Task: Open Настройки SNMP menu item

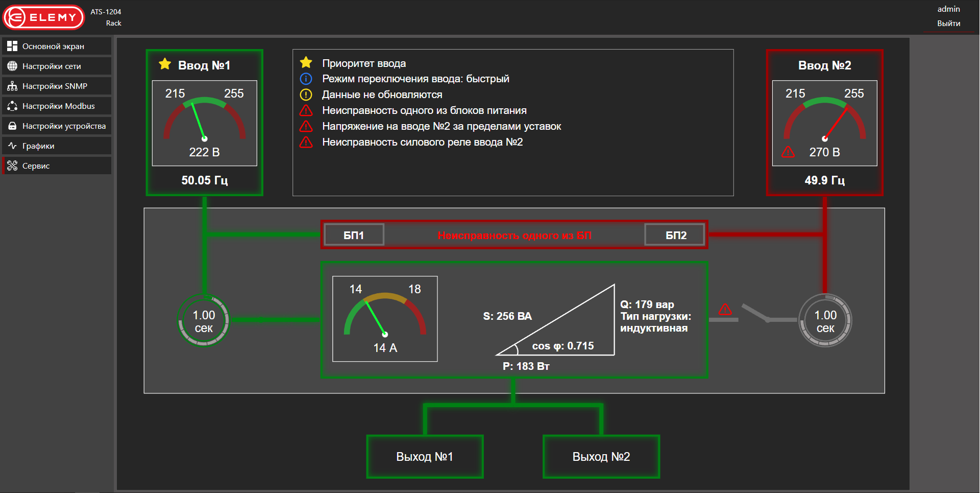Action: (x=57, y=86)
